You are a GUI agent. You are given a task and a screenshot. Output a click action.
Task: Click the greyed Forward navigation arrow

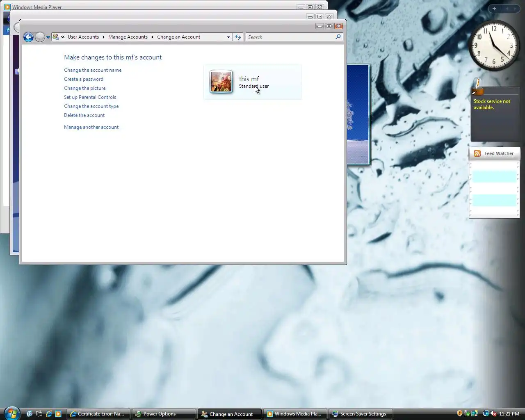[40, 37]
